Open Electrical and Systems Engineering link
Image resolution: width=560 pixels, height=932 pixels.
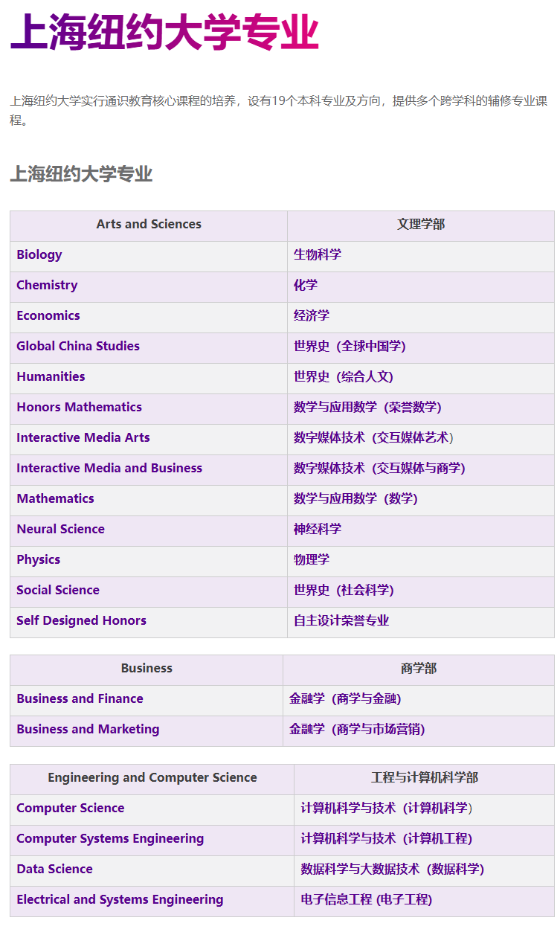pos(120,899)
